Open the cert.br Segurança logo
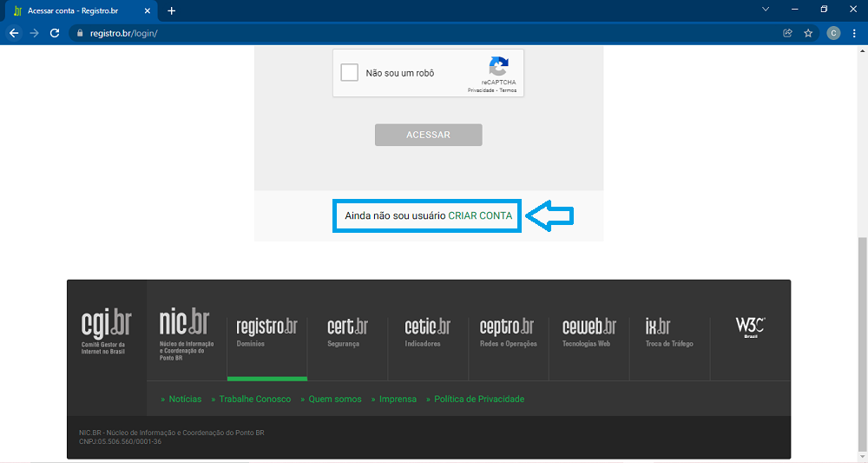The width and height of the screenshot is (868, 463). [347, 330]
